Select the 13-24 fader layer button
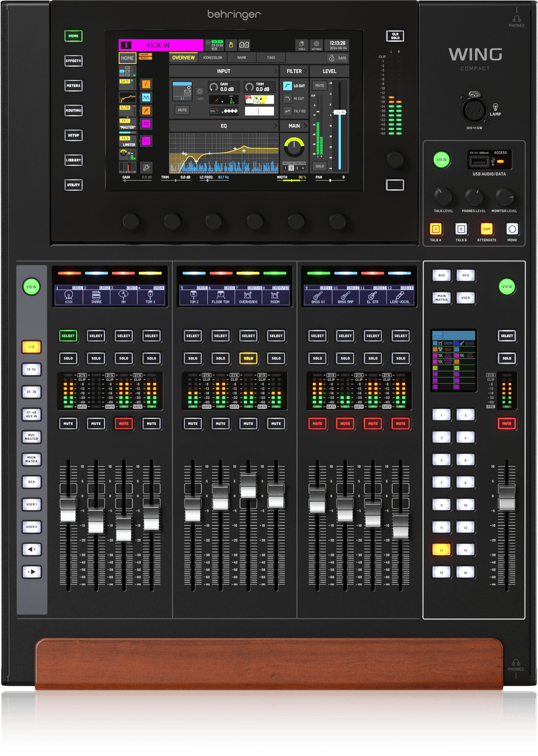 pos(31,369)
